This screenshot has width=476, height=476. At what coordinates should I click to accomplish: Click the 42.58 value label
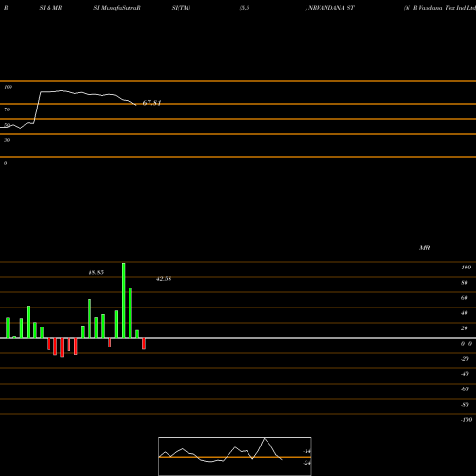[164, 279]
